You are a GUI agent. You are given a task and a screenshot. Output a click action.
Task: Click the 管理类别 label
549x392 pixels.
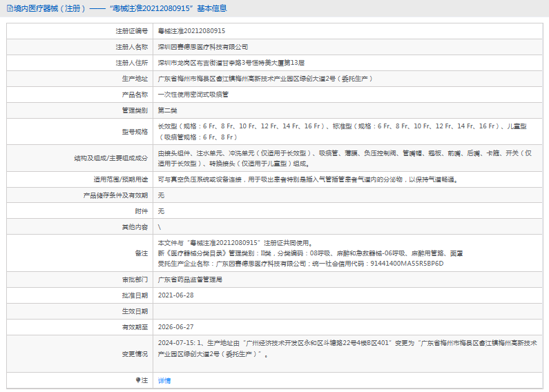[135, 110]
